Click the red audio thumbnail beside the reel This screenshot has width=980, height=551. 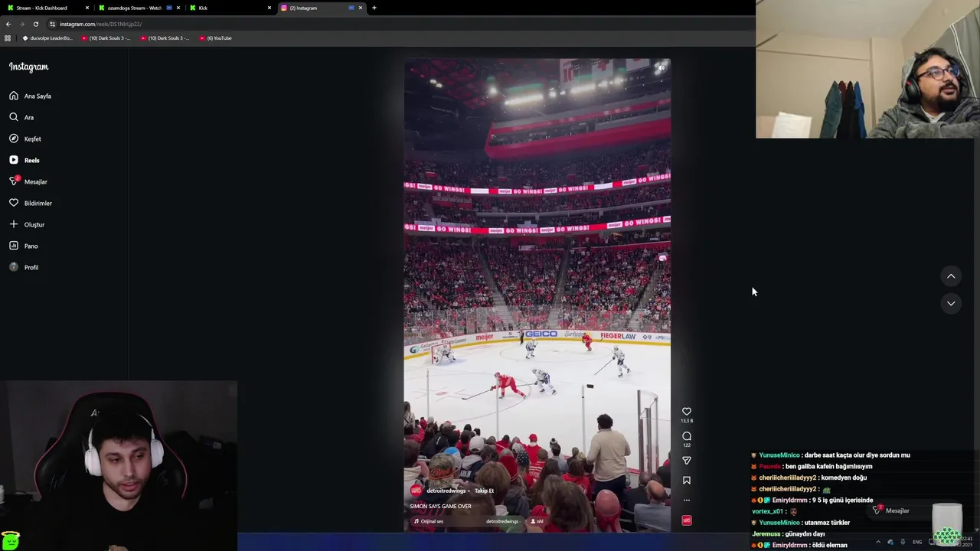(687, 520)
